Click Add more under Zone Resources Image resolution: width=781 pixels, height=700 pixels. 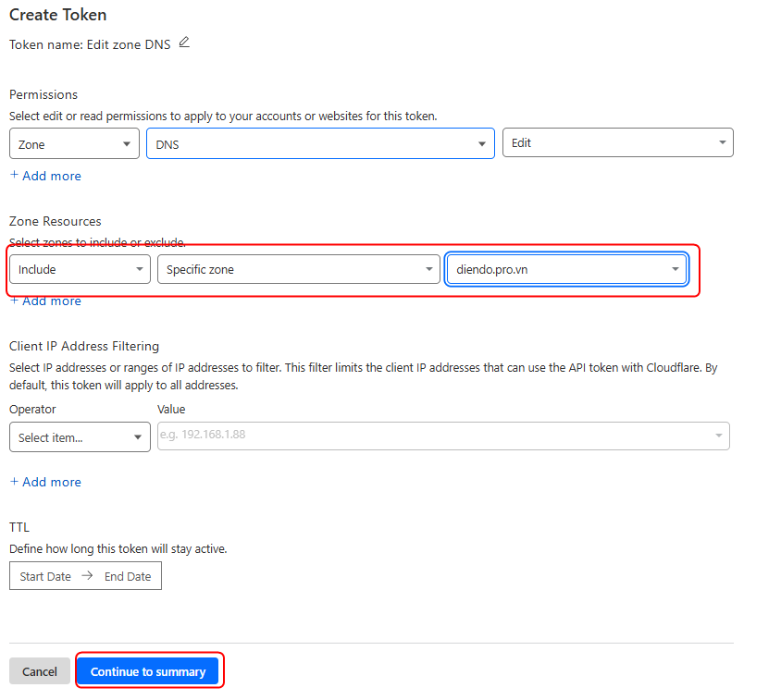(x=45, y=301)
